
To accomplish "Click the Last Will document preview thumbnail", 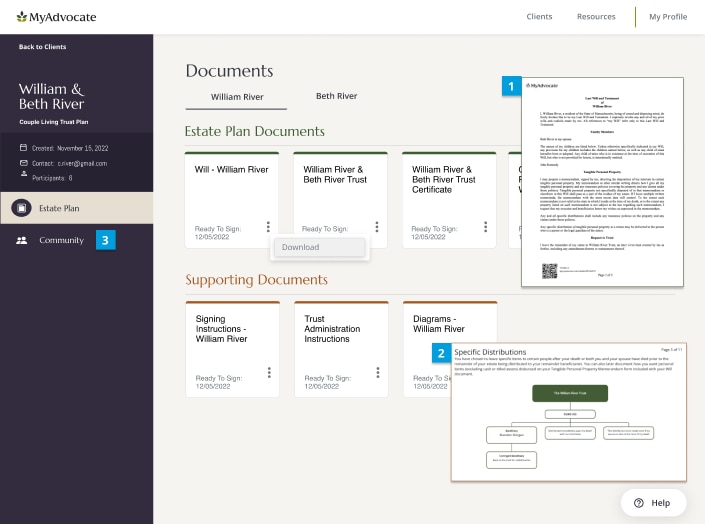I will coord(602,182).
